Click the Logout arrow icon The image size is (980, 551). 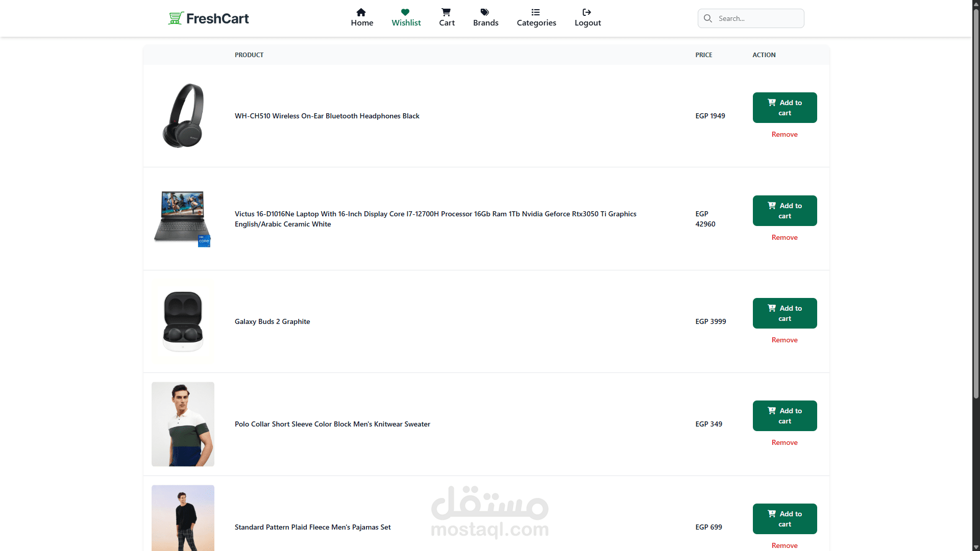point(587,12)
